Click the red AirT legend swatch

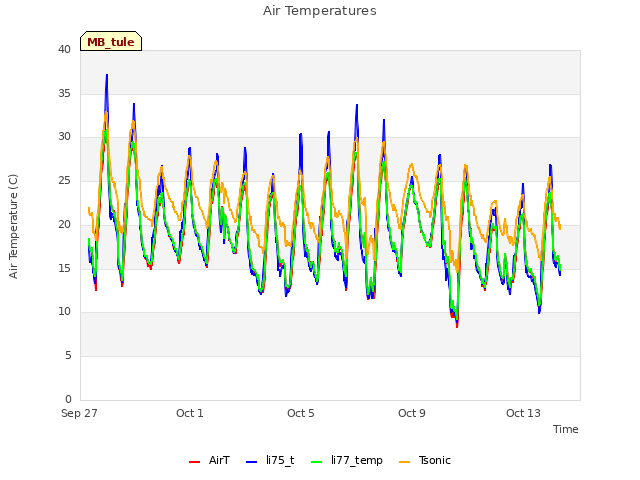tap(195, 462)
